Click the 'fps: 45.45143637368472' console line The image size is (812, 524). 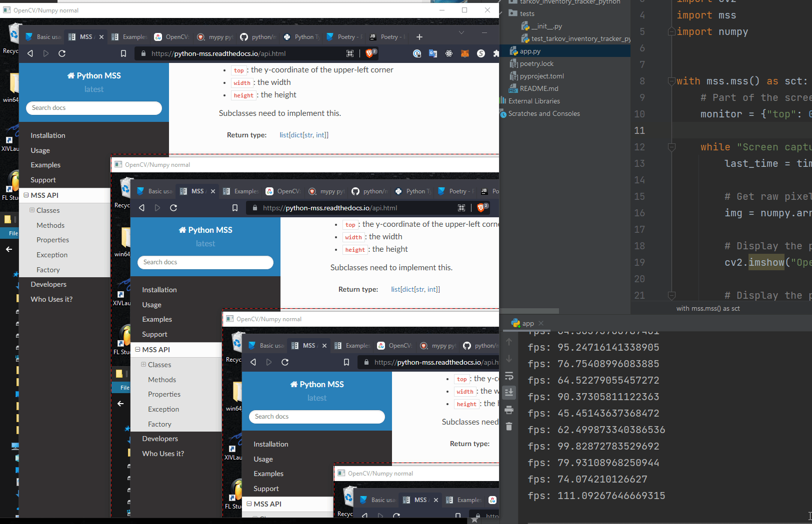click(593, 413)
